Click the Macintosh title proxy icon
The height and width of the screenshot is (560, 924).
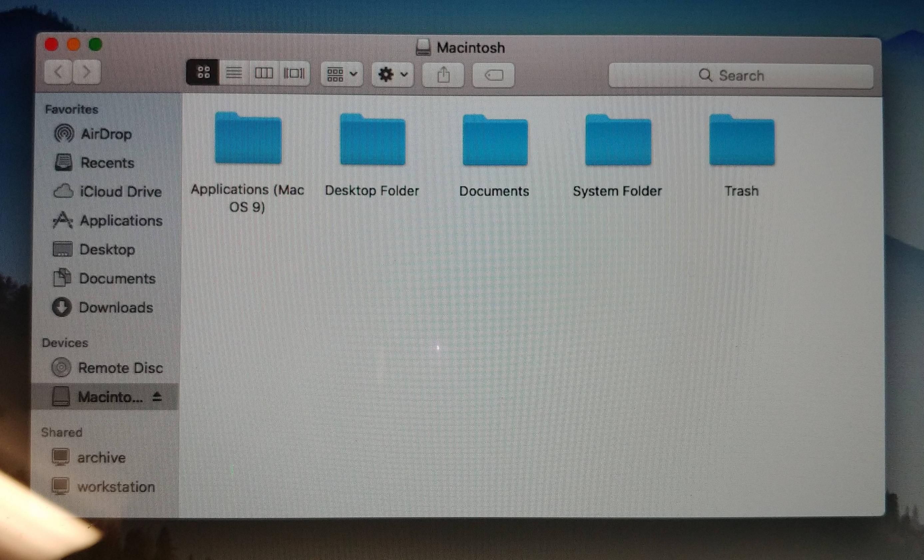coord(423,48)
